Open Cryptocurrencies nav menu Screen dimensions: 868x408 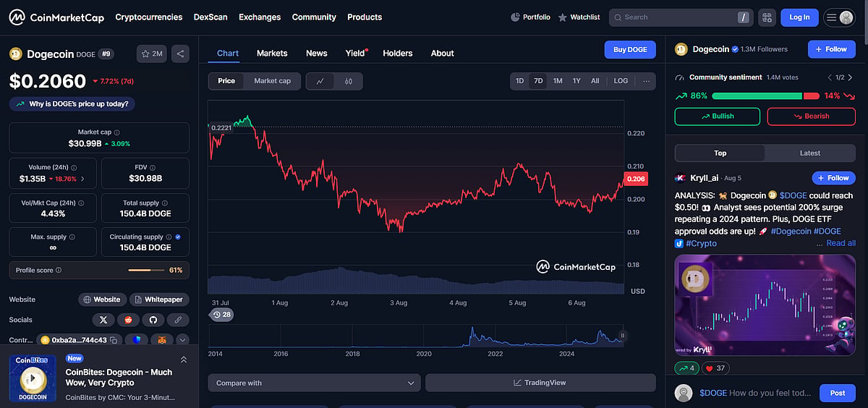149,17
